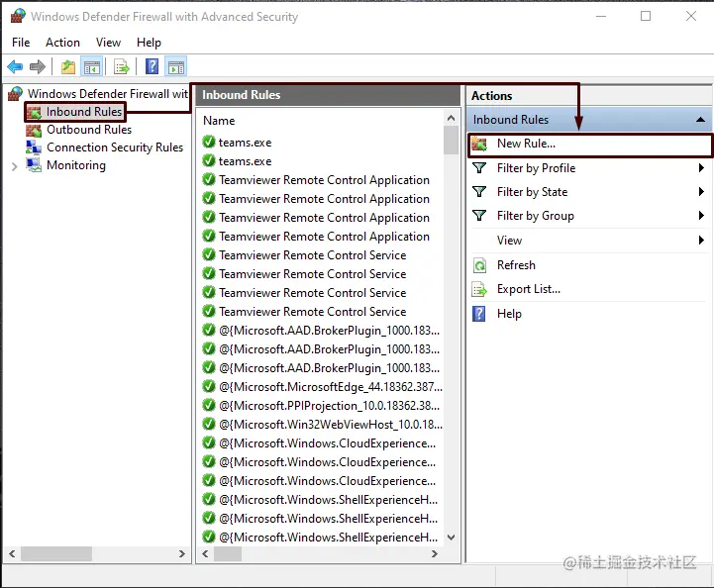Click Help in the Actions pane
This screenshot has width=714, height=588.
pyautogui.click(x=509, y=314)
